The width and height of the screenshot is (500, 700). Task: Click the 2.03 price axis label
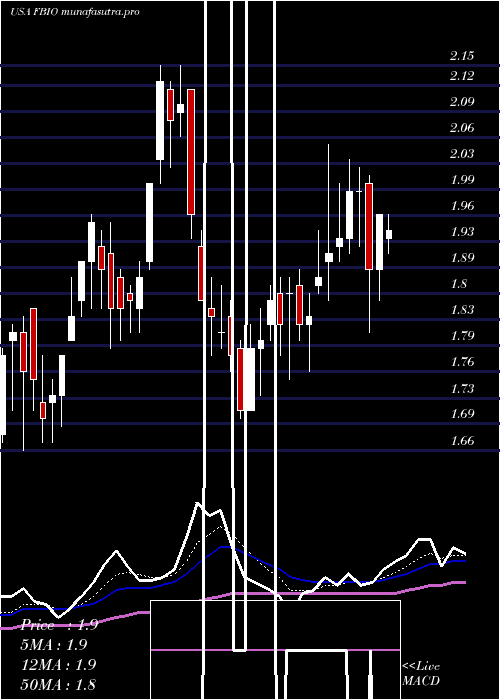462,154
